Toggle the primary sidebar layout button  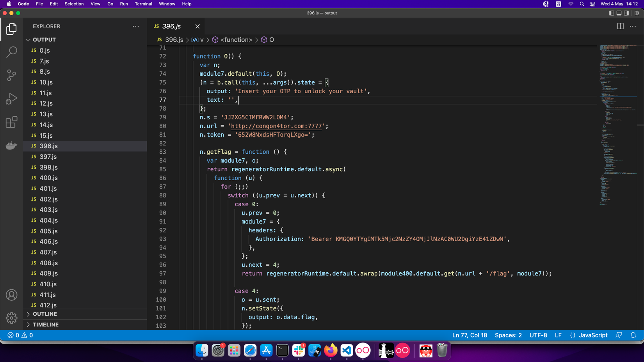click(611, 13)
